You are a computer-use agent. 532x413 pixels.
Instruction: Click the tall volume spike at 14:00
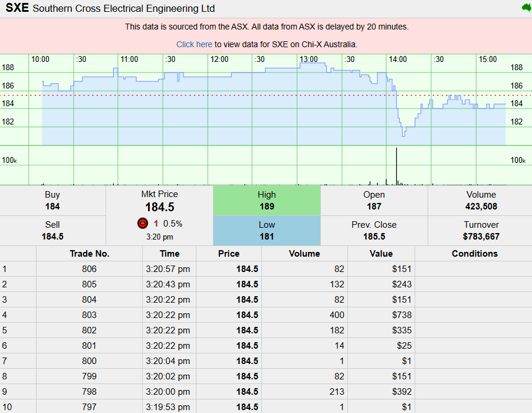[x=396, y=168]
